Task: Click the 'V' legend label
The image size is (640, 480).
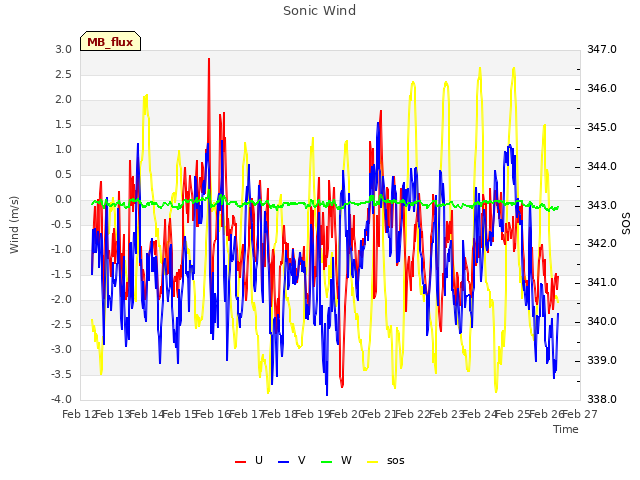Action: point(301,460)
